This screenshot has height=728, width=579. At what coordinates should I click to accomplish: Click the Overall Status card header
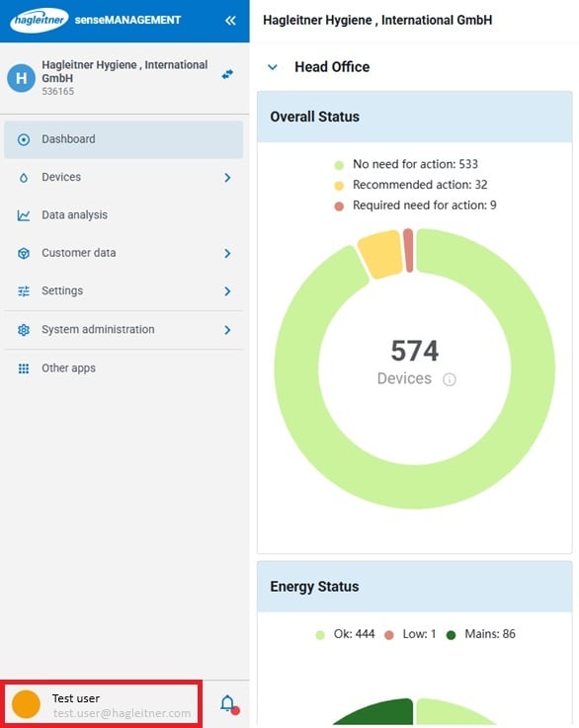tap(415, 117)
